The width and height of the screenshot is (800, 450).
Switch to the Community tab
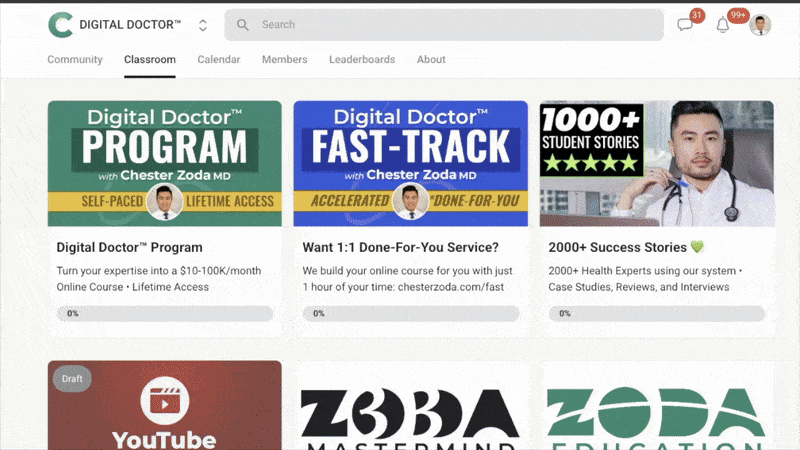coord(75,59)
